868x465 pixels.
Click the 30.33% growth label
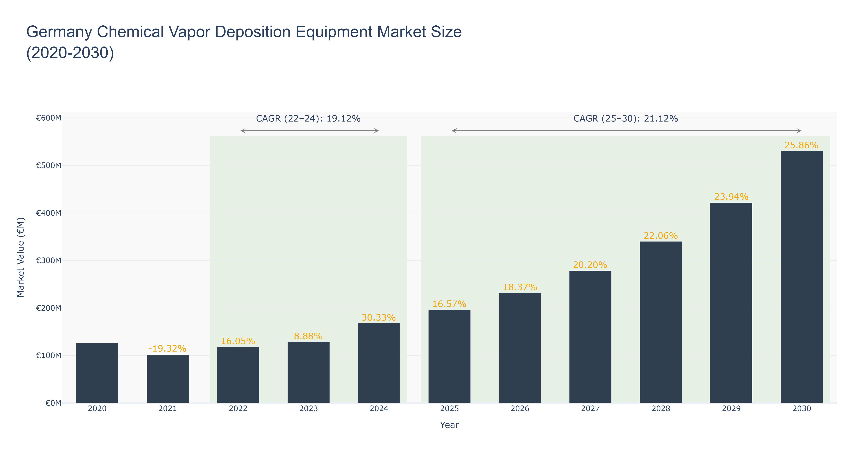pyautogui.click(x=379, y=317)
